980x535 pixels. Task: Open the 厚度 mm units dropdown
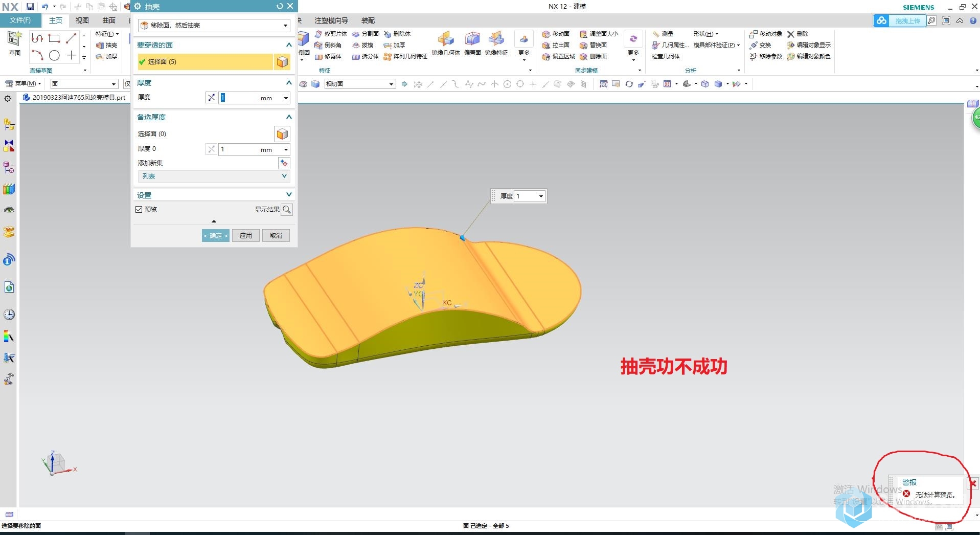286,98
